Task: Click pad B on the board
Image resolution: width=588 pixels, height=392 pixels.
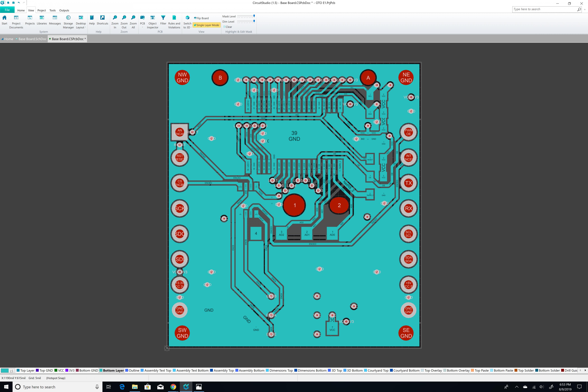Action: coord(220,78)
